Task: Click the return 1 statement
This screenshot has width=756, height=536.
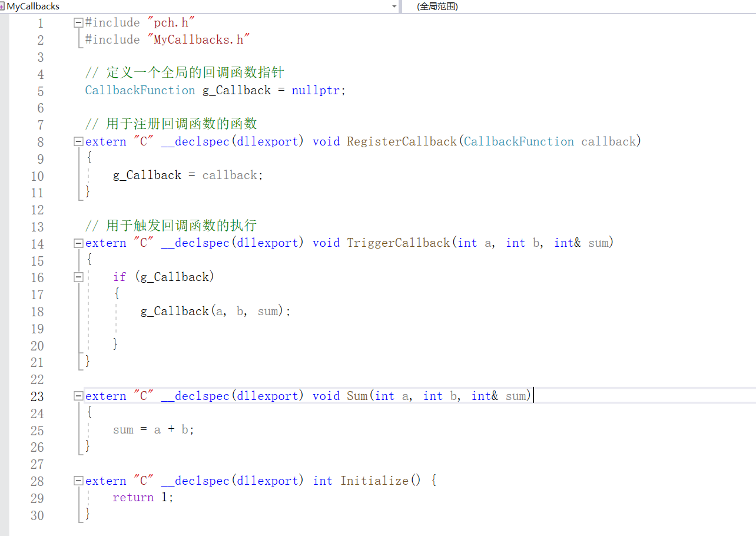Action: click(x=141, y=497)
